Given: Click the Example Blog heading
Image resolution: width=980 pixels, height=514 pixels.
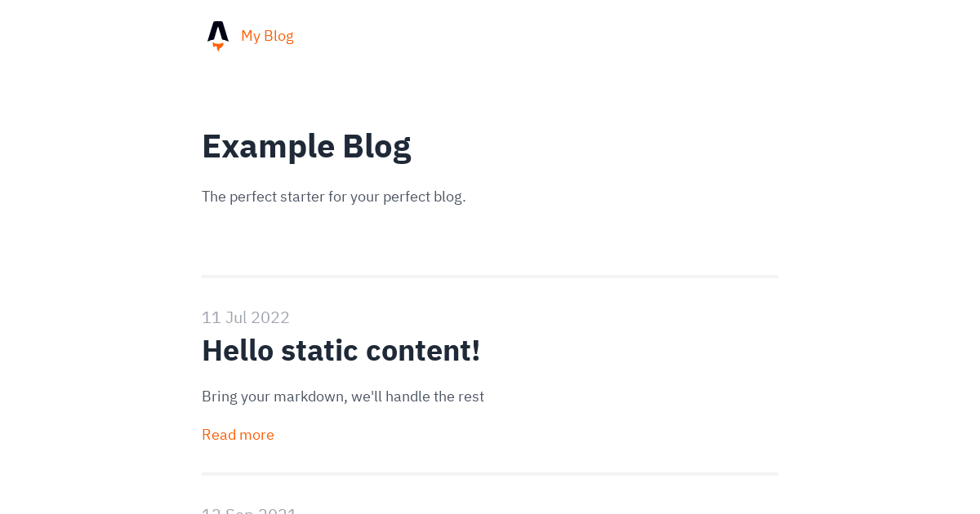Looking at the screenshot, I should [306, 147].
